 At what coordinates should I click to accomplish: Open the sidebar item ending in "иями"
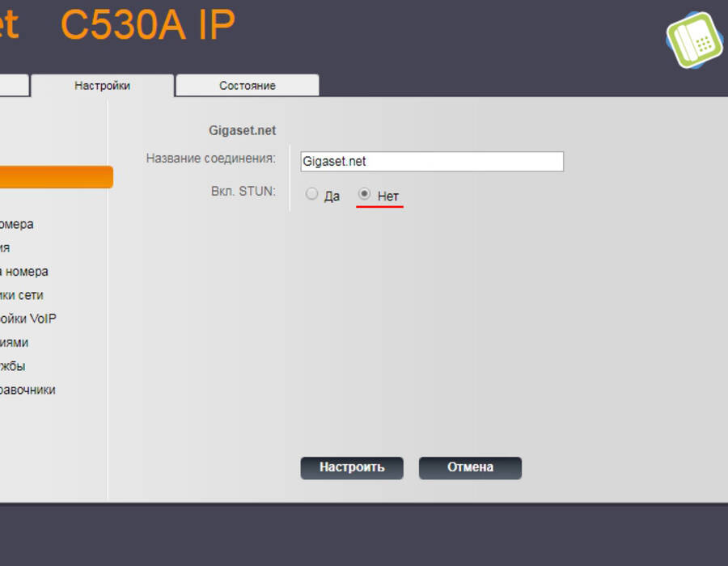click(14, 342)
